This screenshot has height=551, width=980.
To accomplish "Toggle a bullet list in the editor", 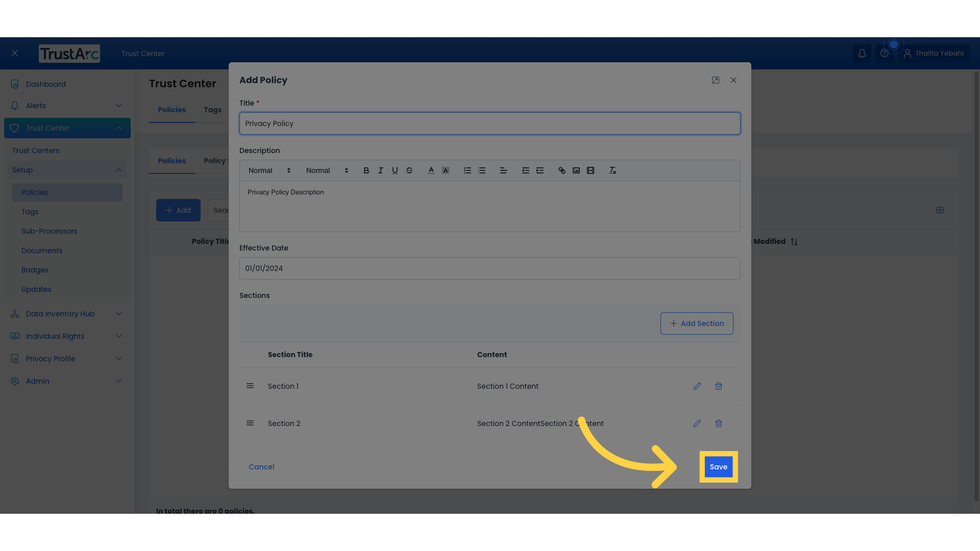I will (482, 170).
